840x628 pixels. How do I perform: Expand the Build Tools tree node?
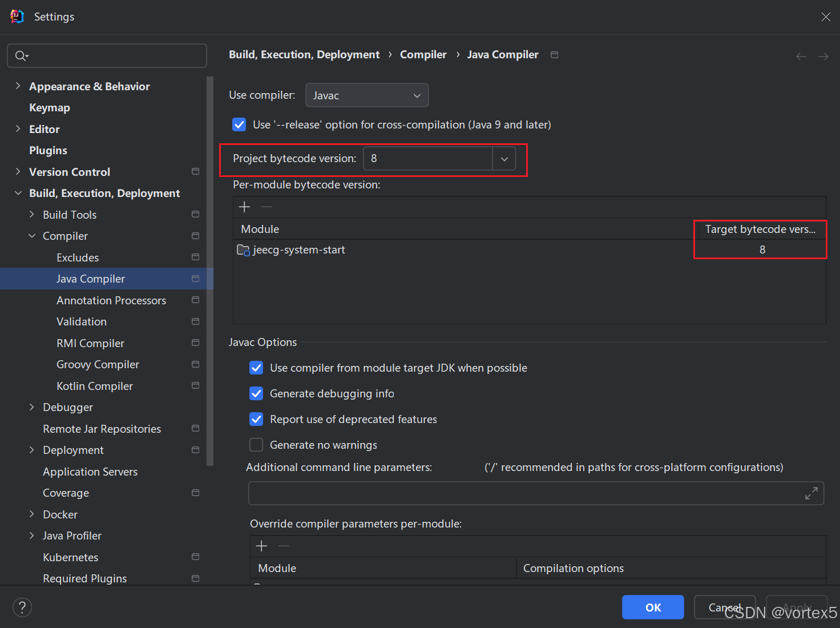(31, 214)
